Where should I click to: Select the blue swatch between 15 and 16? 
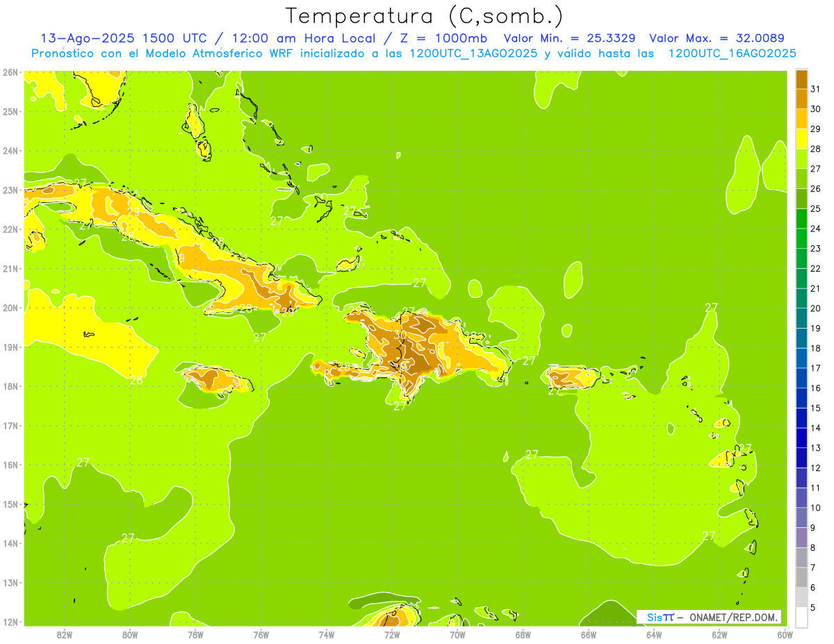[x=801, y=398]
